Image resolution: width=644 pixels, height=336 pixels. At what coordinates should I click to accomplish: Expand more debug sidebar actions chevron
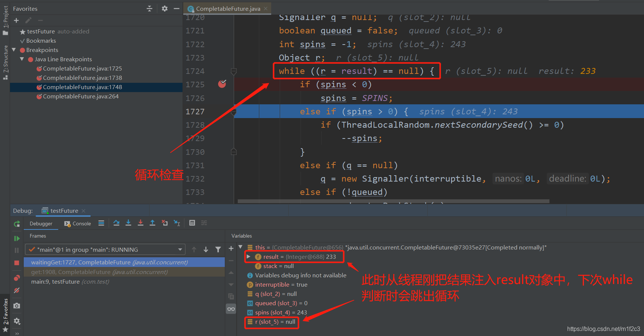[x=17, y=333]
